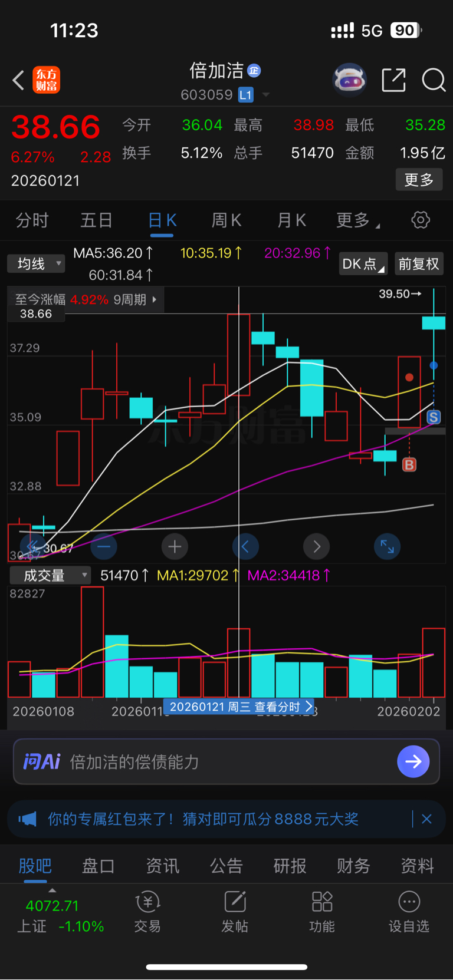Expand chart to fullscreen landscape

tap(388, 547)
